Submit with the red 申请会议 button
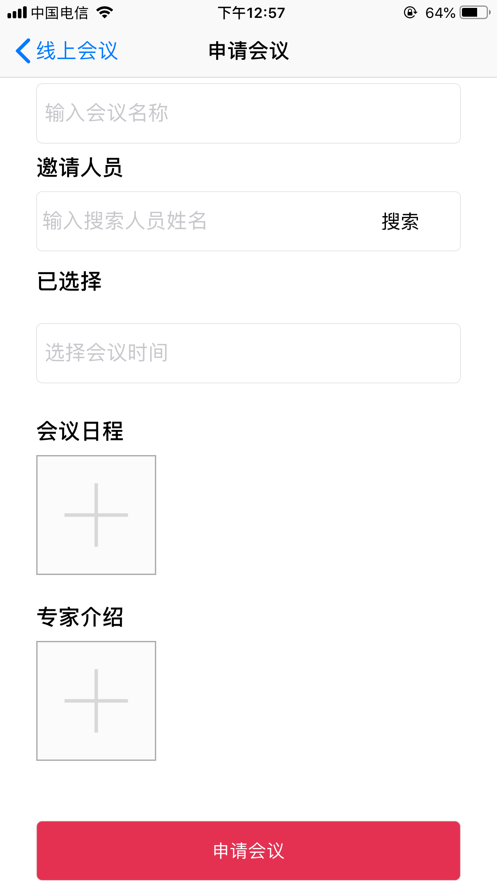The width and height of the screenshot is (497, 883). [x=248, y=850]
